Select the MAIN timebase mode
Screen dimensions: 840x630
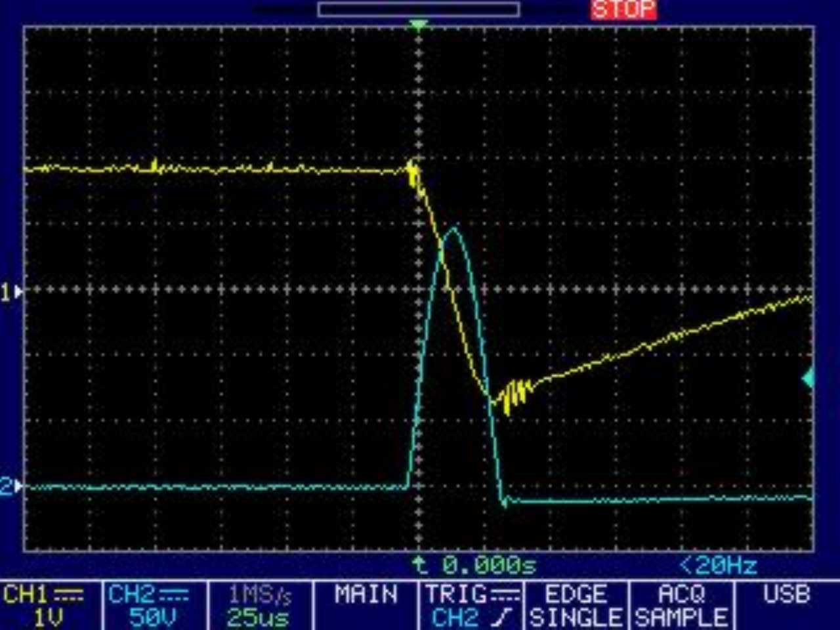(x=366, y=595)
